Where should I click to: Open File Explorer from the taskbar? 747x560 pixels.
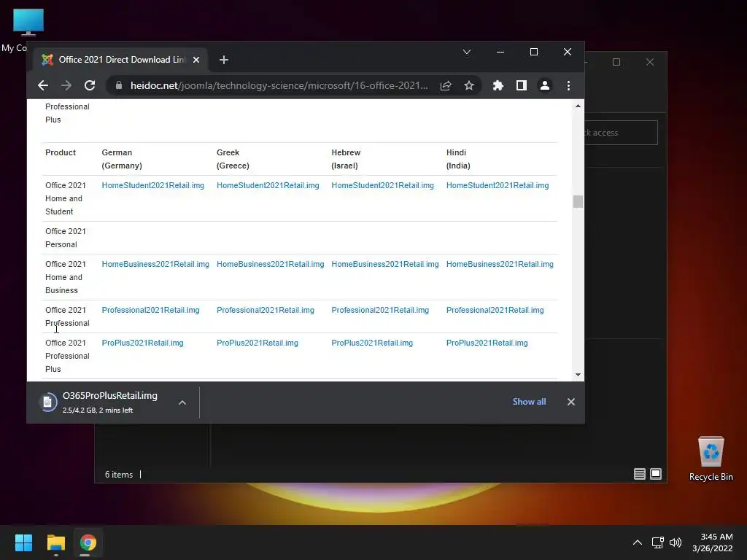coord(55,542)
